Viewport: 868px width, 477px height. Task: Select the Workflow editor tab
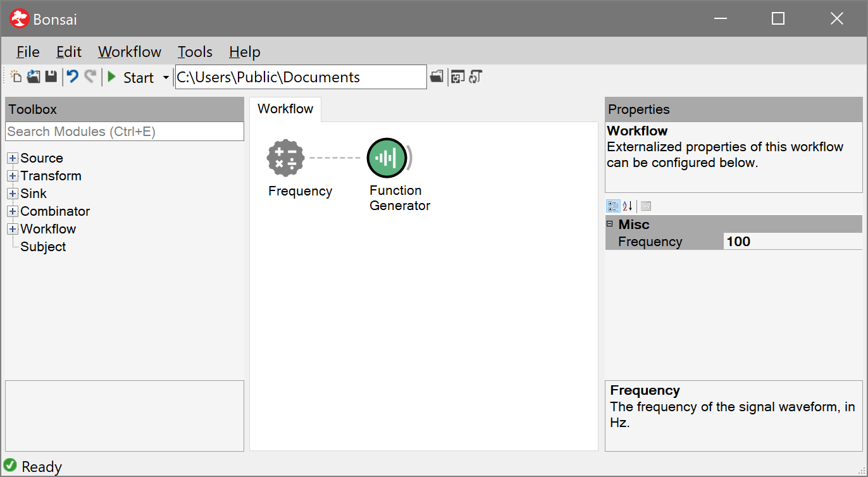(285, 109)
